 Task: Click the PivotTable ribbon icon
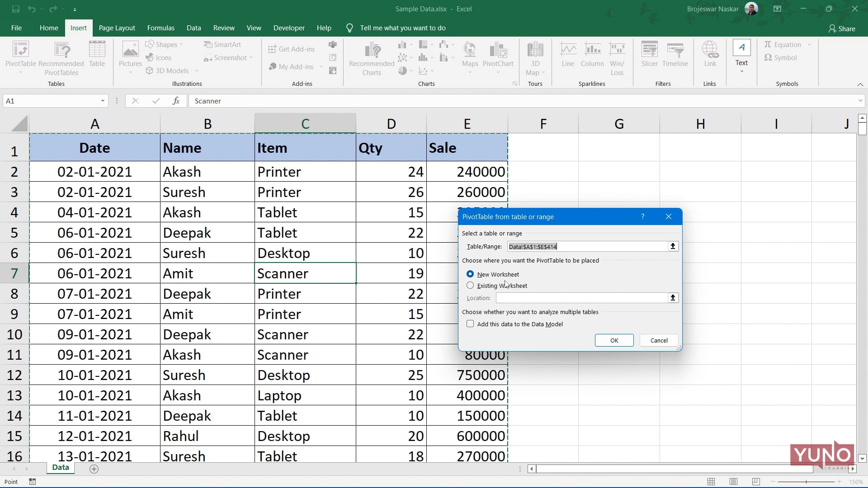[20, 57]
